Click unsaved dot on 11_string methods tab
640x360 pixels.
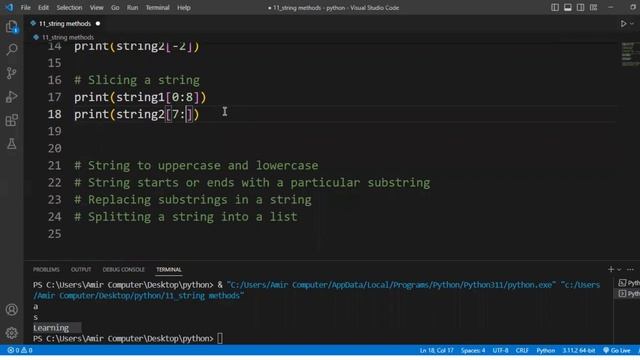98,24
